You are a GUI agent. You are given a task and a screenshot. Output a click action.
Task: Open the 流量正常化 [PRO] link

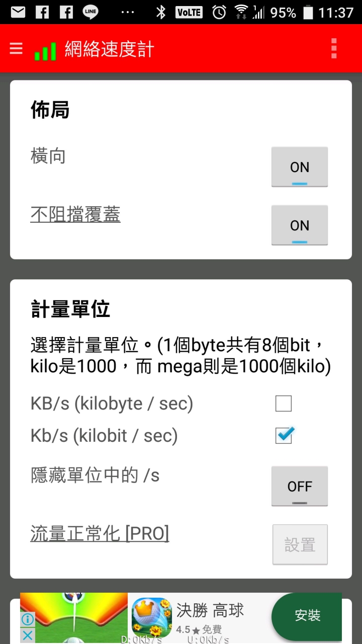100,533
